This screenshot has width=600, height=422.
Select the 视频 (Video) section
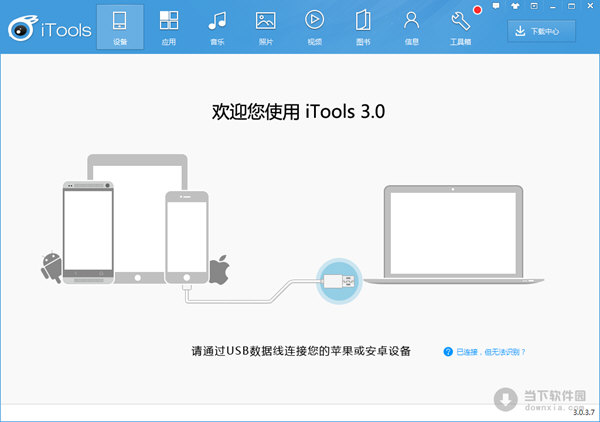tap(315, 27)
